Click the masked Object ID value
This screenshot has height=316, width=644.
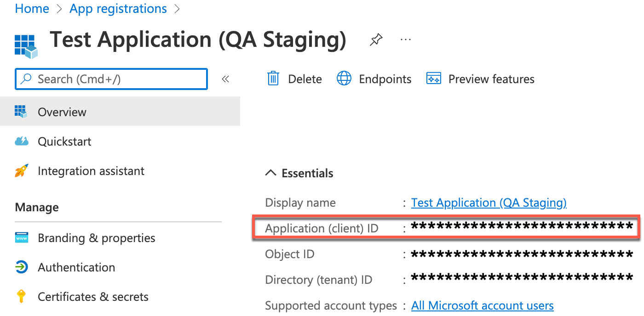point(522,254)
